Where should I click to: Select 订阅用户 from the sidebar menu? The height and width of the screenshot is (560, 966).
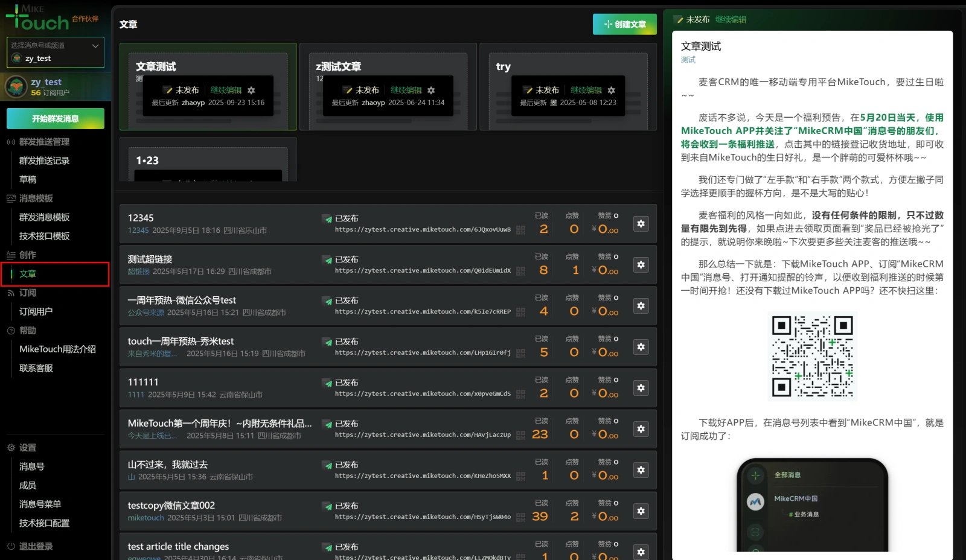(x=36, y=311)
